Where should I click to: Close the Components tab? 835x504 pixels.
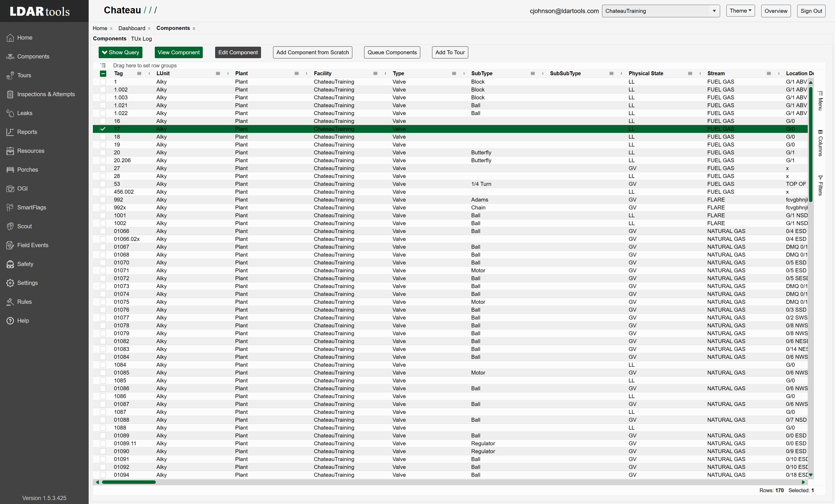[194, 28]
